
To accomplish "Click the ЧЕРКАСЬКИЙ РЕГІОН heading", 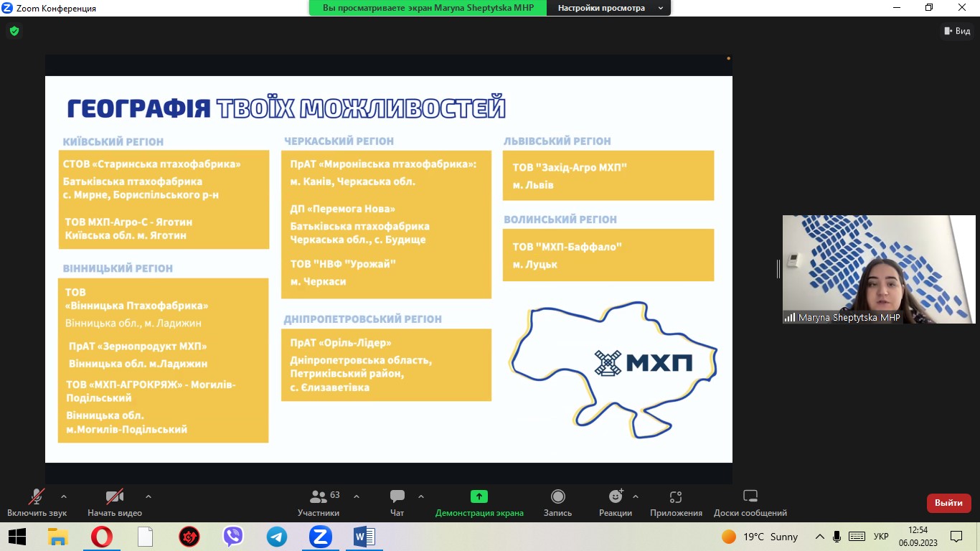I will (x=339, y=141).
